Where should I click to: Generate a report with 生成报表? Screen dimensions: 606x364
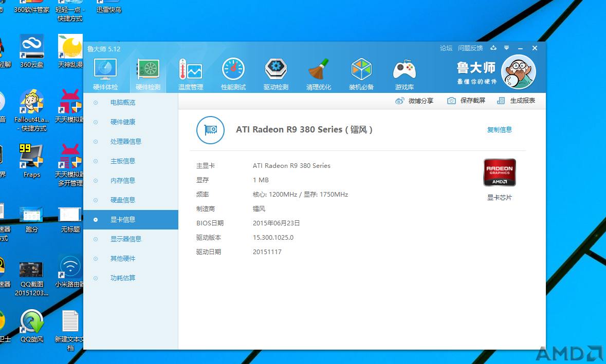516,101
